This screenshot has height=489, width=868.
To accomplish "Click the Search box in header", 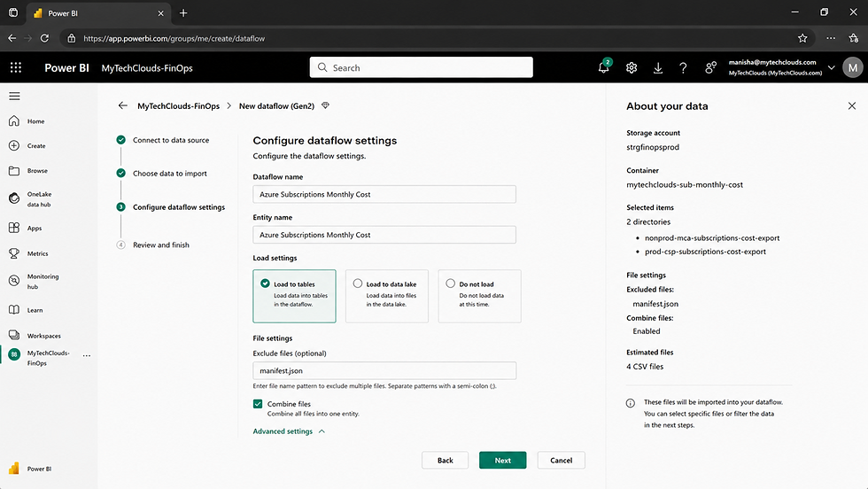I will pos(422,67).
